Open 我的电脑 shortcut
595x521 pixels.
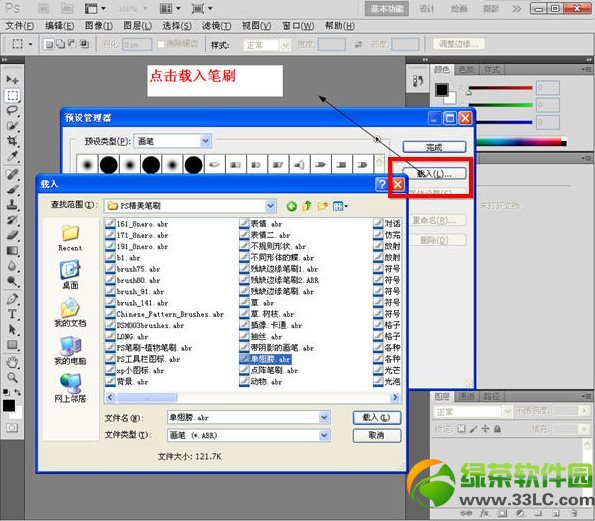(x=70, y=351)
